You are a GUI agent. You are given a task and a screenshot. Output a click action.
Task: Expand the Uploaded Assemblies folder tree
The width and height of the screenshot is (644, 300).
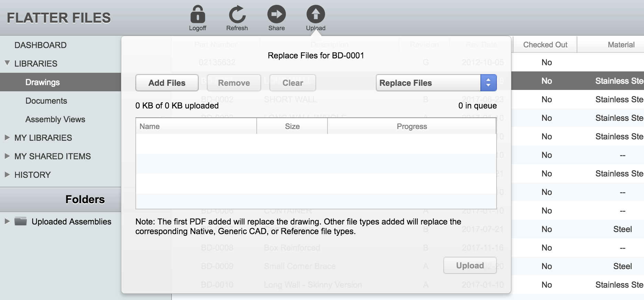[x=7, y=221]
